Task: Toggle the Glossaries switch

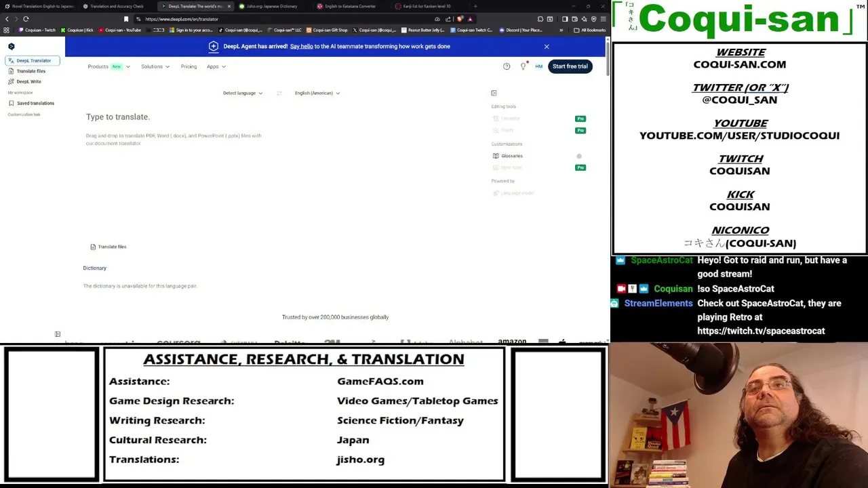Action: coord(578,156)
